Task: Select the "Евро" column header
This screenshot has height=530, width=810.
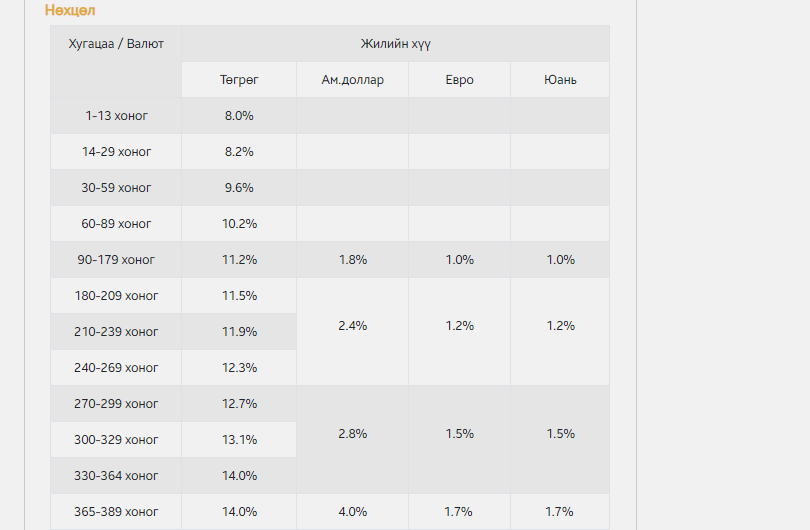Action: coord(459,80)
